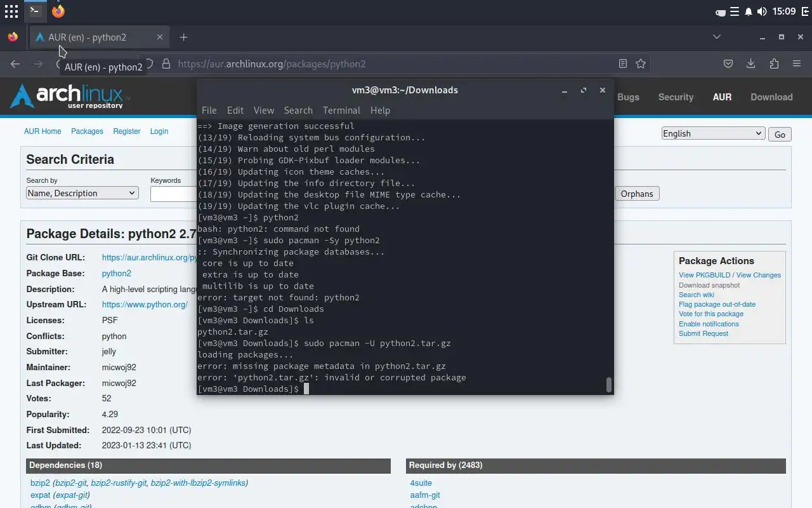The width and height of the screenshot is (812, 508).
Task: Click the Arch Linux user repository logo
Action: [70, 96]
